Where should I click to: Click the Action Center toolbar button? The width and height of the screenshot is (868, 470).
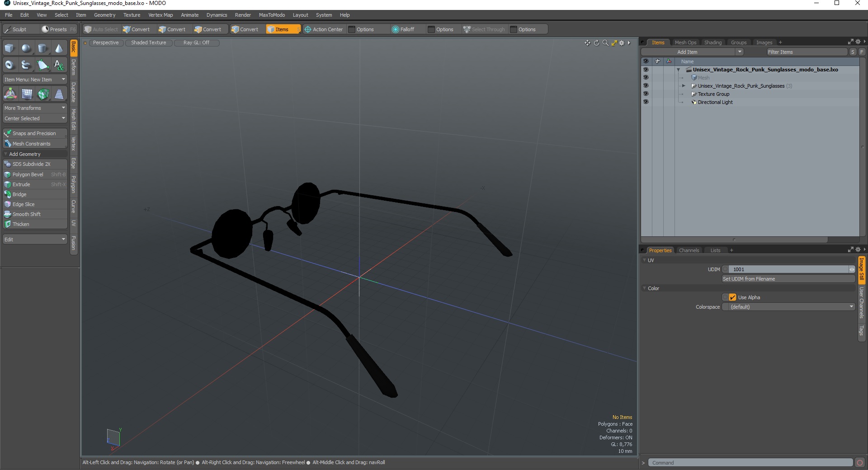(x=324, y=29)
